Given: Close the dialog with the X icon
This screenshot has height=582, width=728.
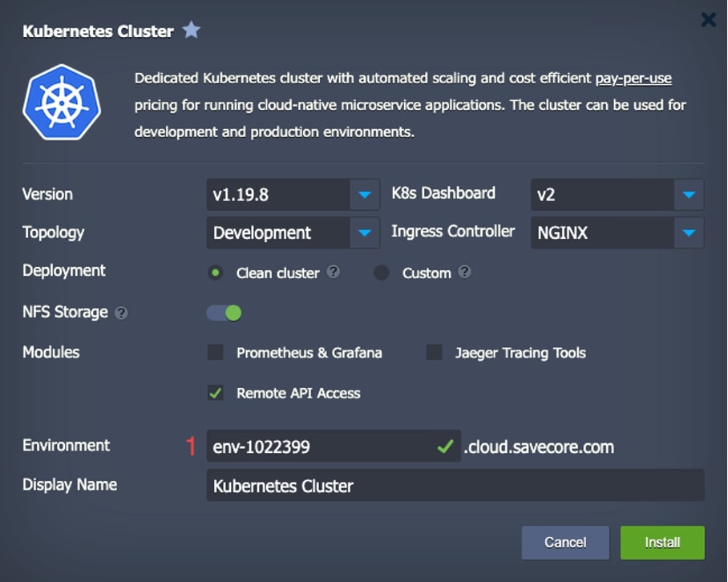Looking at the screenshot, I should 708,19.
